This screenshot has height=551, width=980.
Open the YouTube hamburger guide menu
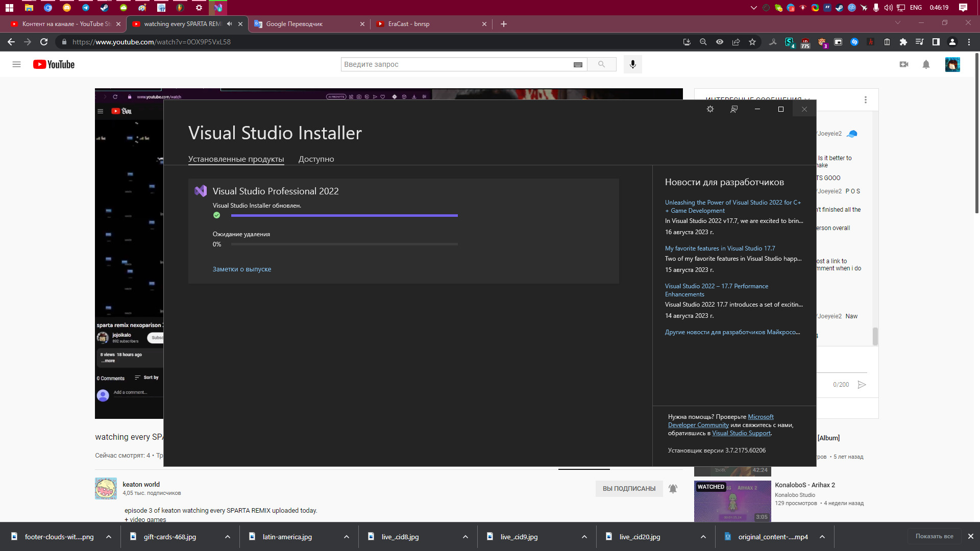[16, 64]
